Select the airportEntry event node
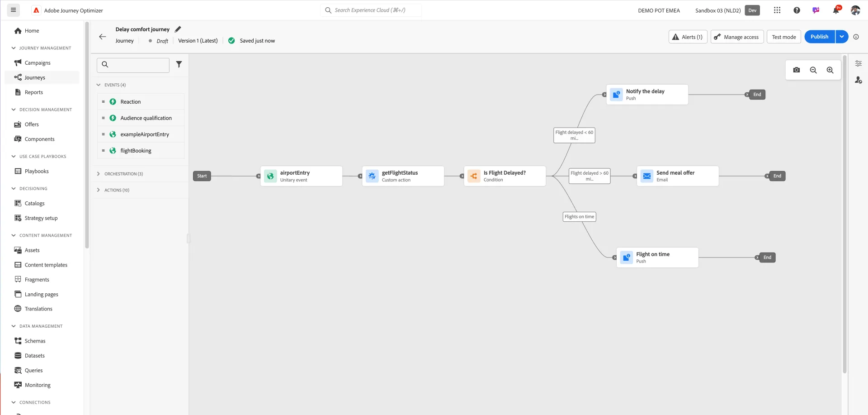Screen dimensions: 868x415 point(301,176)
